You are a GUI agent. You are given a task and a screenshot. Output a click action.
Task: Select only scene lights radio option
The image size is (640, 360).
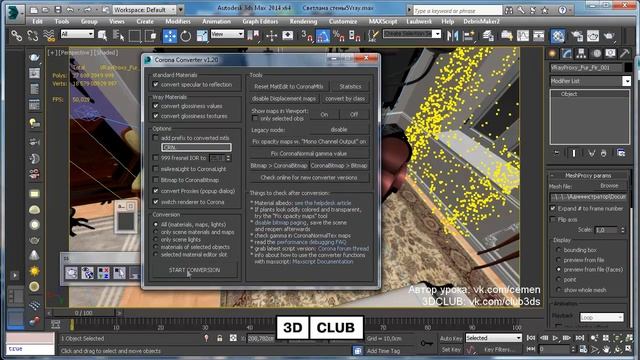tap(156, 240)
